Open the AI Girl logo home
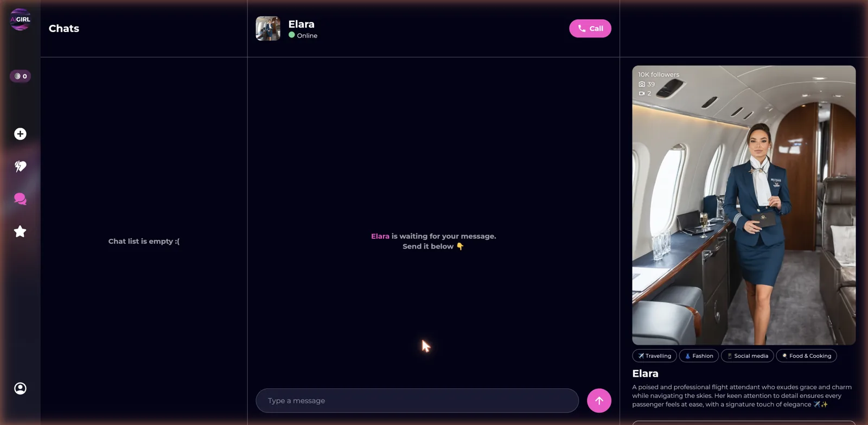This screenshot has height=425, width=868. [20, 20]
